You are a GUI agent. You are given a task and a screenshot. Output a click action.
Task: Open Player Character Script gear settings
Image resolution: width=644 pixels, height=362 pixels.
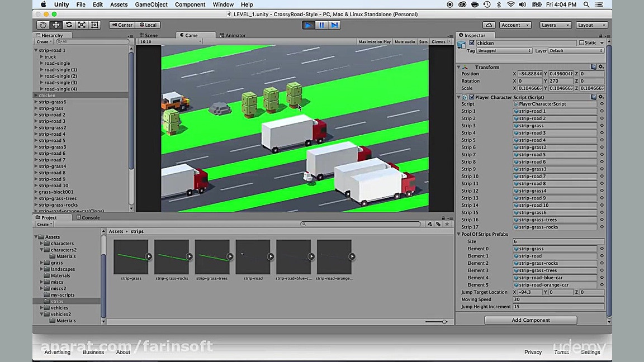(601, 97)
